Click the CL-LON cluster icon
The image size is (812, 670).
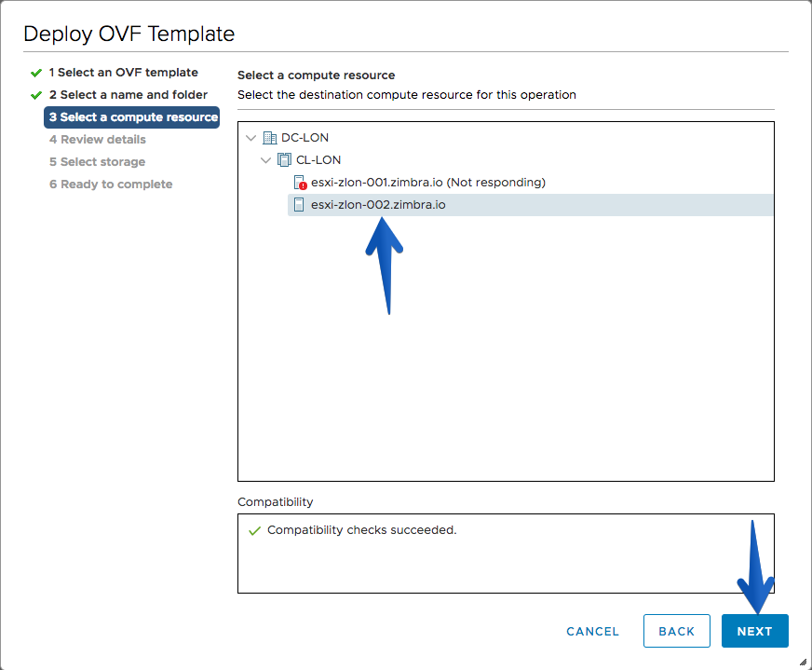tap(284, 160)
